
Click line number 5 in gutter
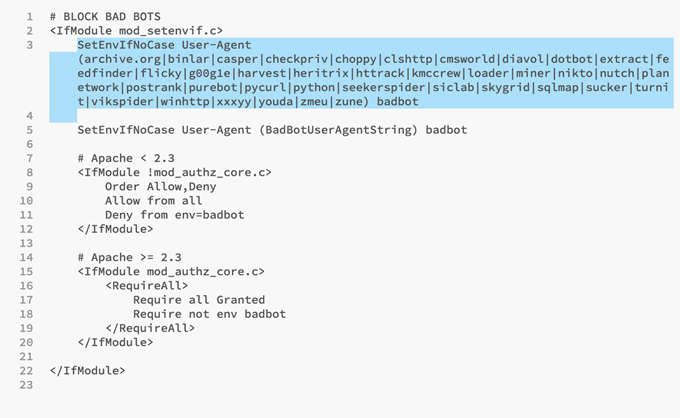tap(29, 130)
